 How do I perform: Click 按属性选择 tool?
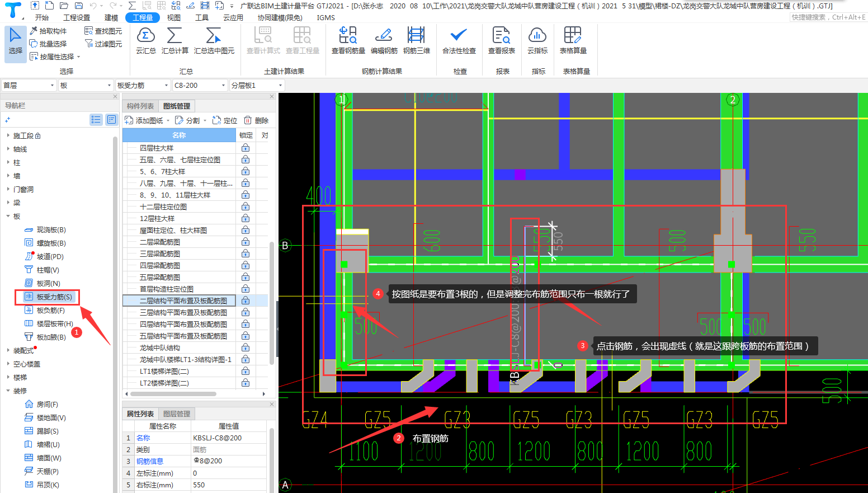[x=54, y=57]
